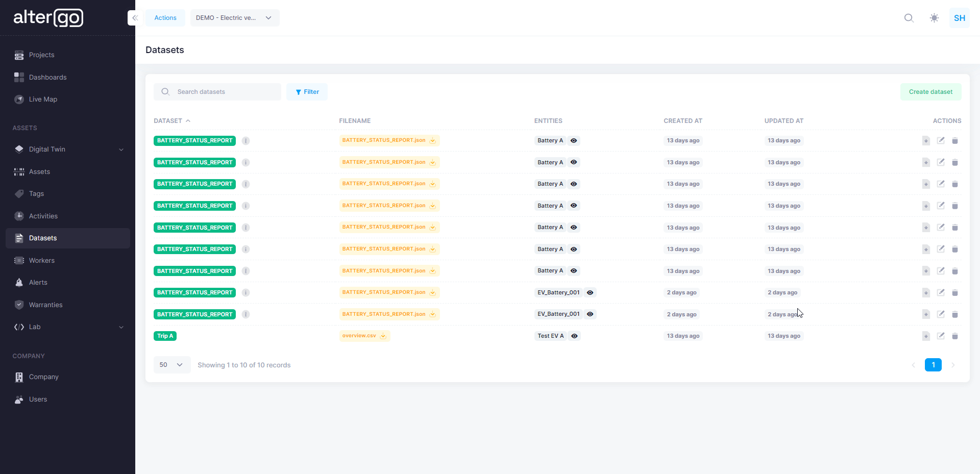Screen dimensions: 980x474
Task: Click the SH profile avatar badge
Action: click(959, 18)
